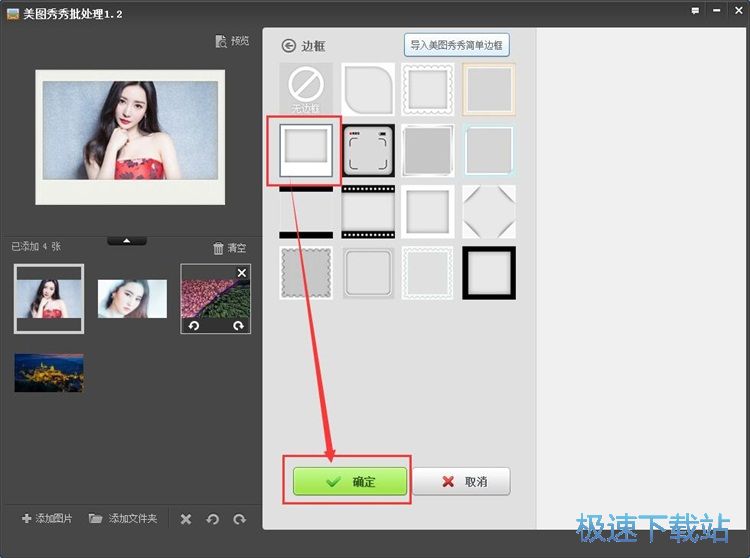Viewport: 750px width, 558px height.
Task: Open the feedback speech bubble icon
Action: pos(695,11)
